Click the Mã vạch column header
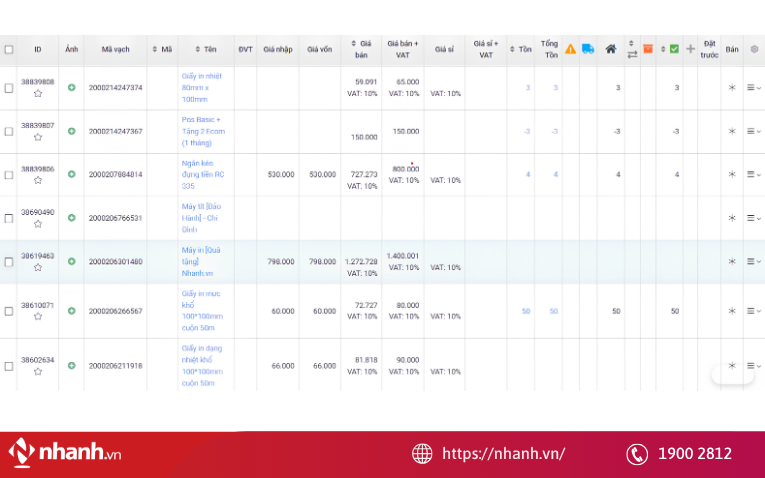Viewport: 765px width, 478px height. tap(116, 49)
